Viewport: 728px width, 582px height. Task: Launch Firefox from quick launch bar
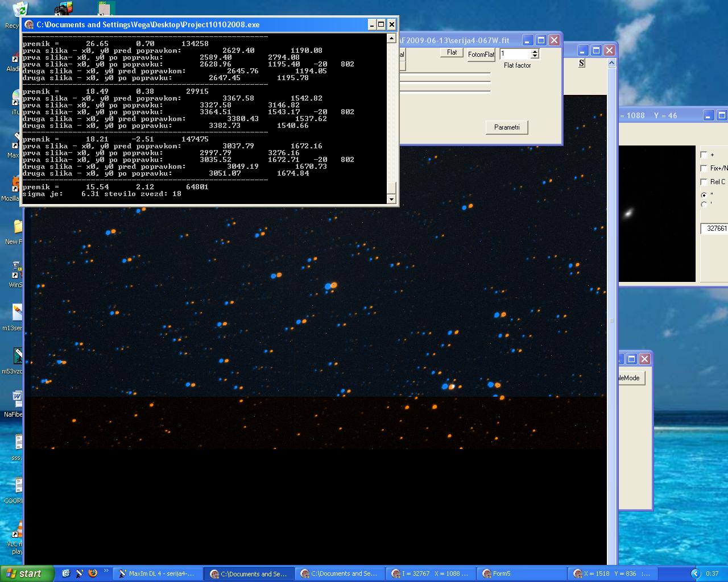(x=93, y=573)
